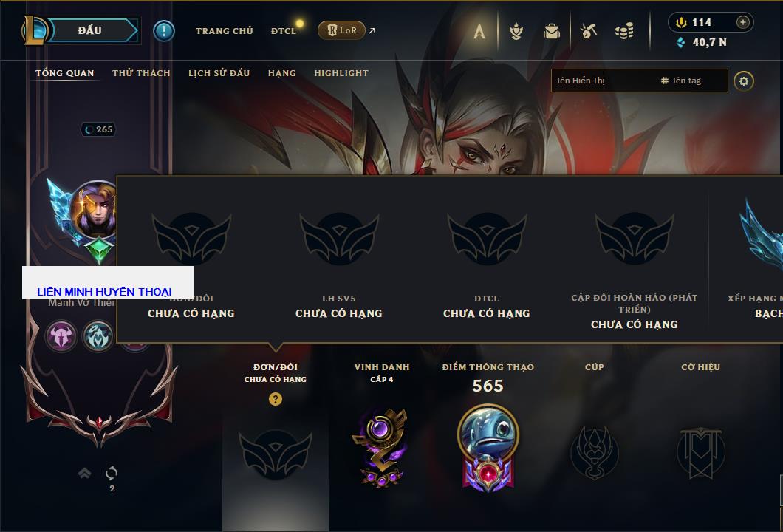Open the TRANG CHỦ menu item
This screenshot has width=783, height=532.
coord(225,31)
